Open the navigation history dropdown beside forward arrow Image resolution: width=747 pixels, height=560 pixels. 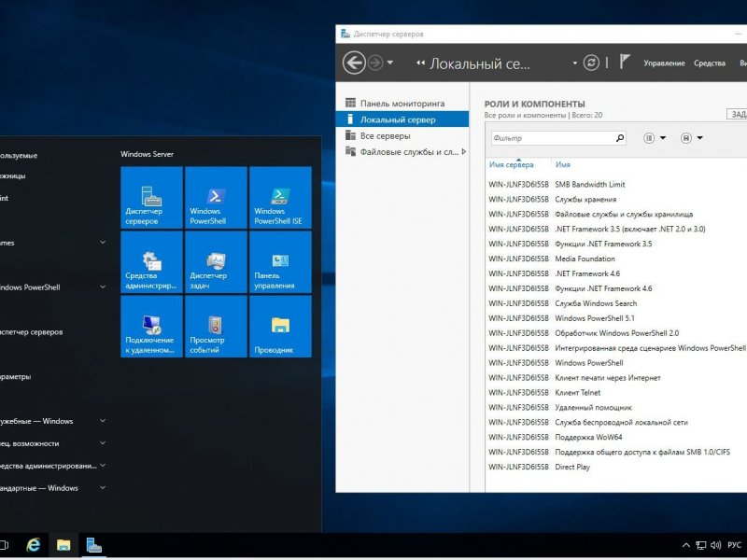point(390,63)
